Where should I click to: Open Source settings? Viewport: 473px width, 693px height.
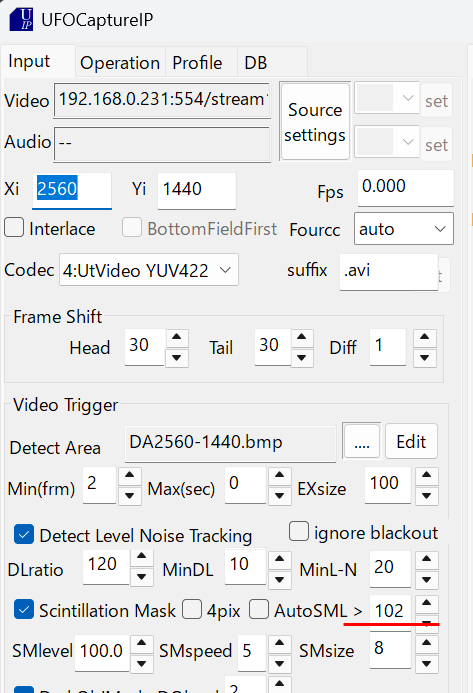pyautogui.click(x=315, y=122)
